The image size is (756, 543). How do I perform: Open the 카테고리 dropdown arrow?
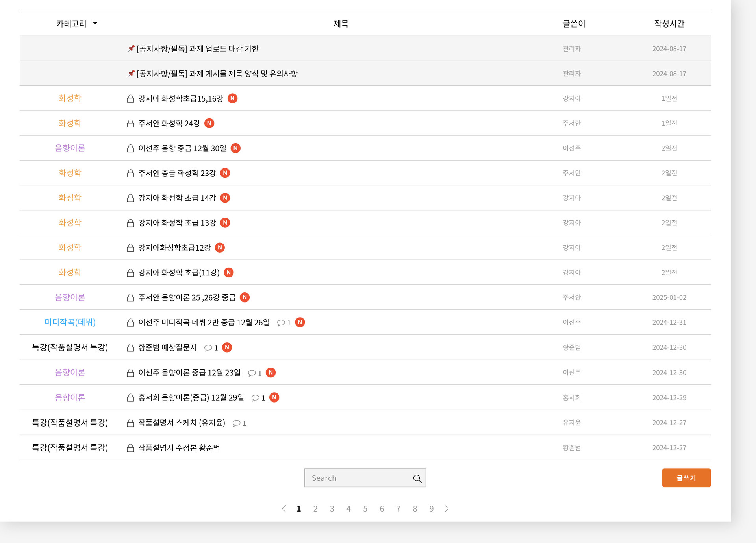pos(95,24)
